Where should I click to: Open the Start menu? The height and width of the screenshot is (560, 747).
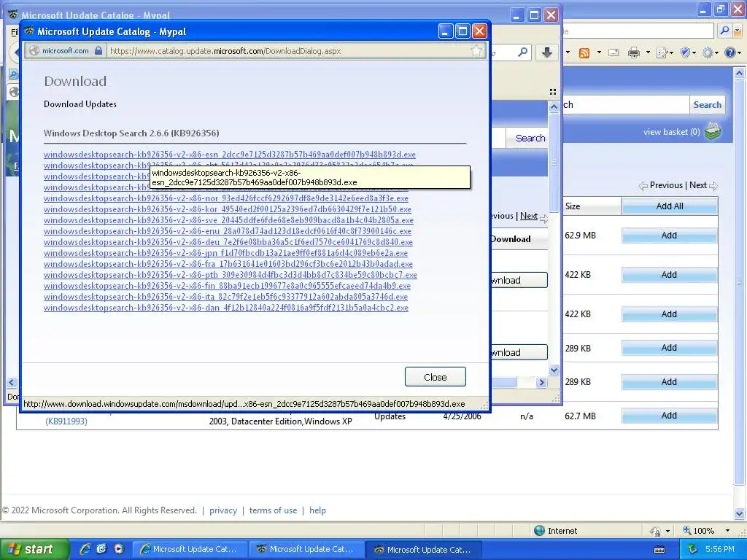pos(34,550)
